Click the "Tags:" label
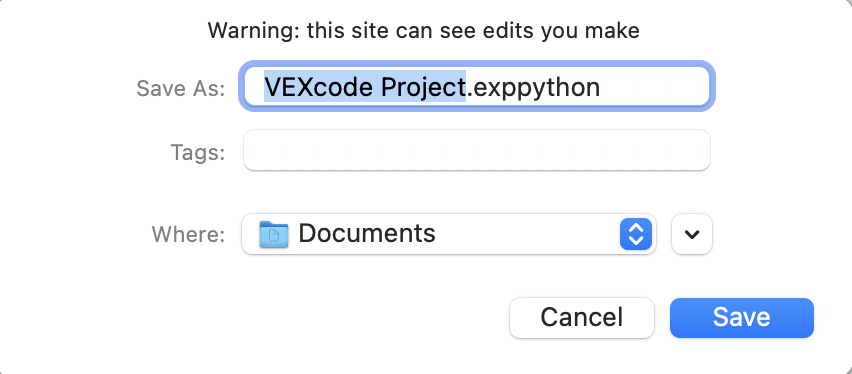852x374 pixels. (x=198, y=153)
